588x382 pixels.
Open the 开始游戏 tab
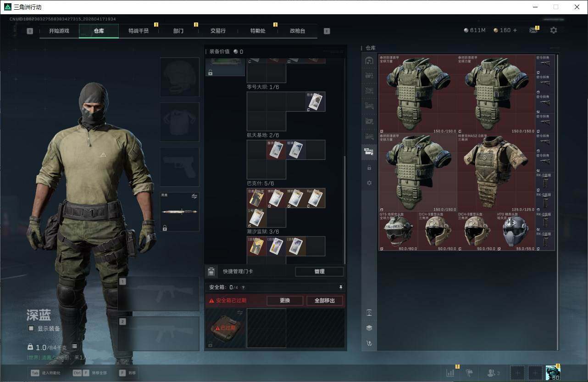(59, 31)
